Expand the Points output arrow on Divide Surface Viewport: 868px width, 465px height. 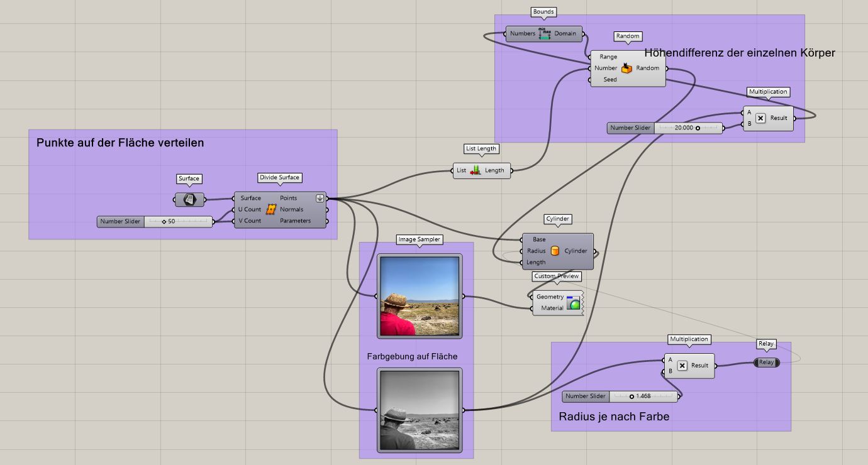pos(320,197)
